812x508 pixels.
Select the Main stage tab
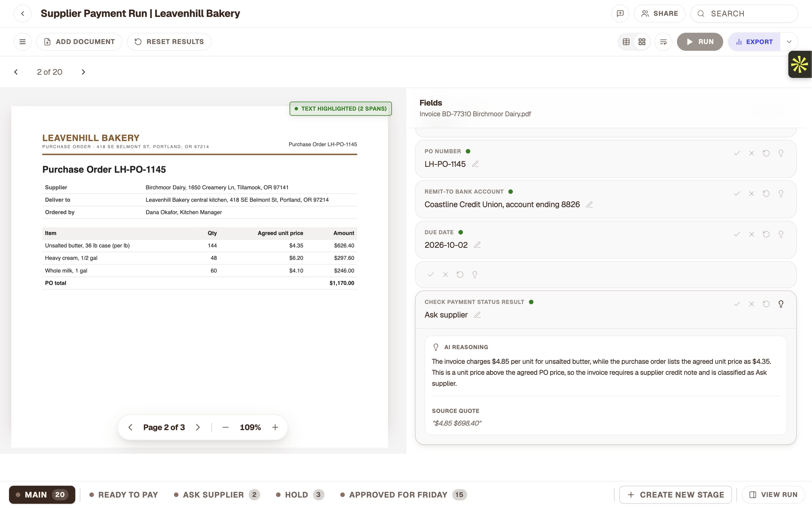[x=42, y=494]
